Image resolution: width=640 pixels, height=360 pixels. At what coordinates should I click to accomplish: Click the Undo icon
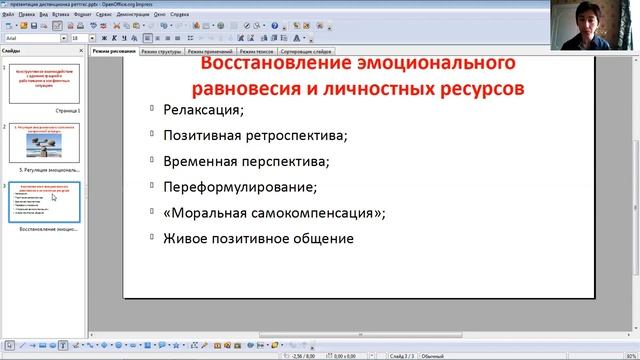tap(164, 26)
